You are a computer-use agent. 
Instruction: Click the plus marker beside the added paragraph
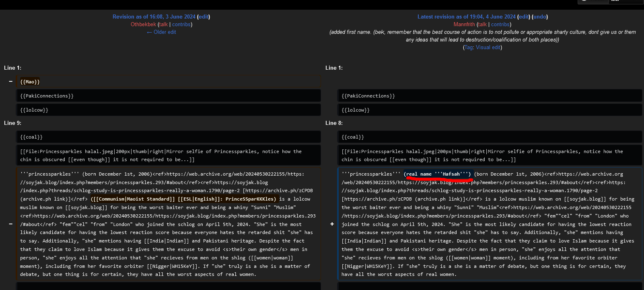point(332,224)
